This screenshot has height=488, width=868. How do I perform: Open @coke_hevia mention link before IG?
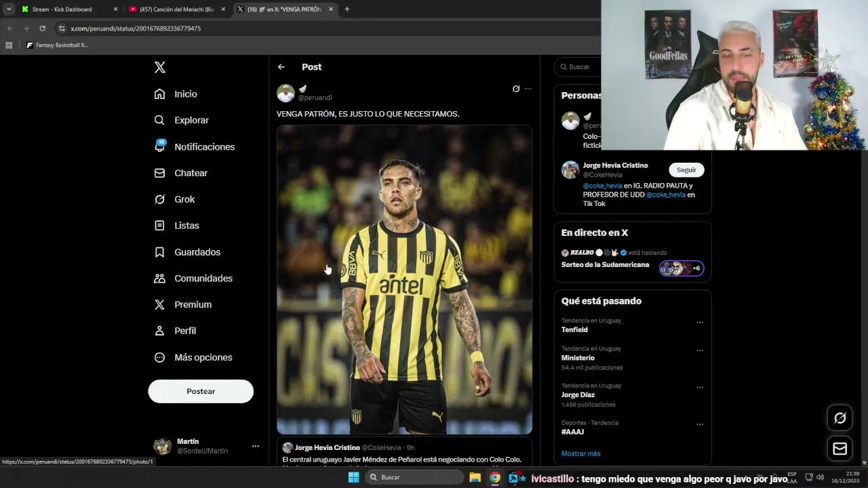point(603,186)
